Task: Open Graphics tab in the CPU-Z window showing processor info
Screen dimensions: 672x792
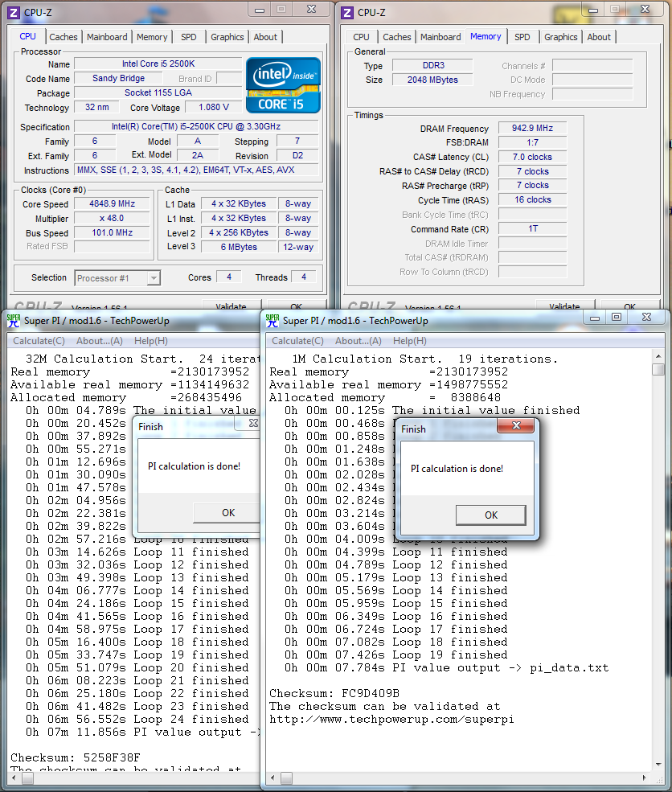Action: (227, 37)
